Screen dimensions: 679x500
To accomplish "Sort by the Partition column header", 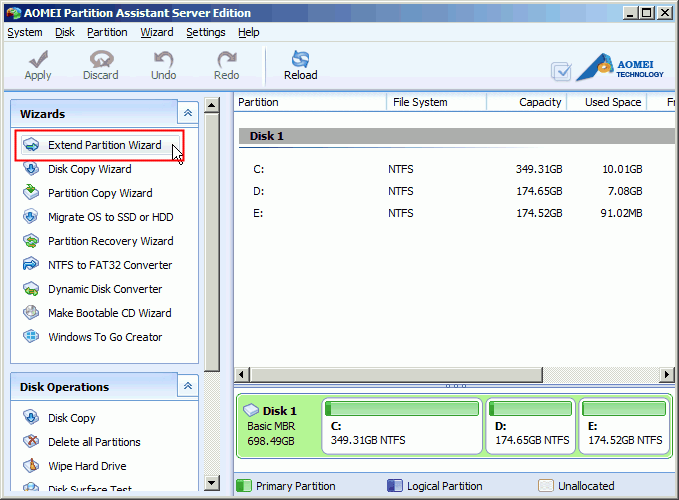I will (x=310, y=102).
